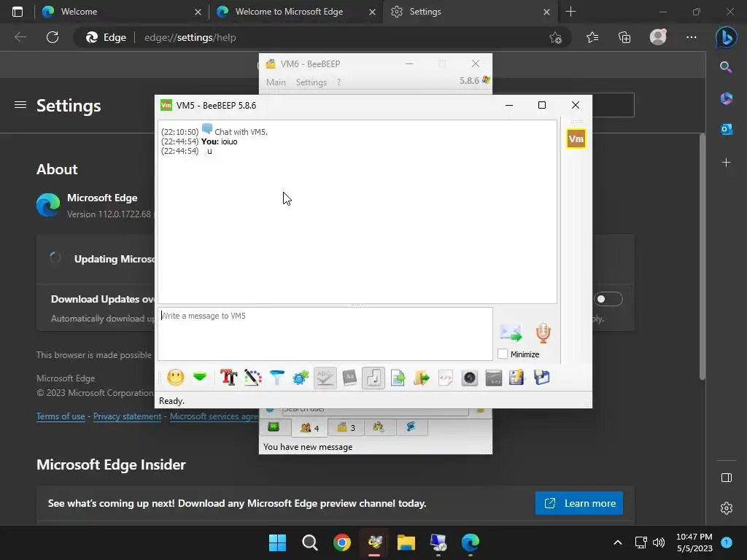Open File Explorer from the taskbar

tap(406, 542)
